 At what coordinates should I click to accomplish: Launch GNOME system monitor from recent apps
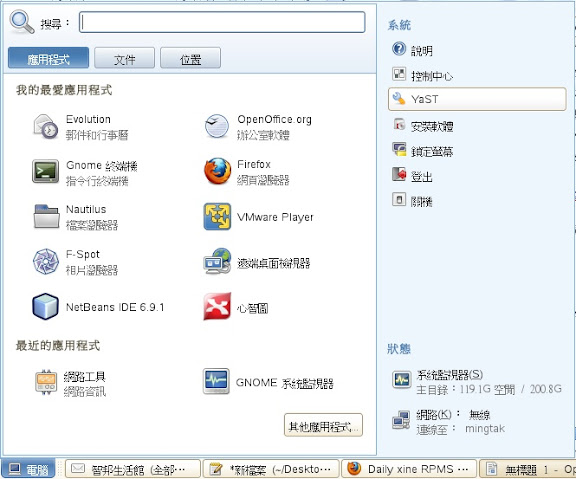[x=268, y=382]
